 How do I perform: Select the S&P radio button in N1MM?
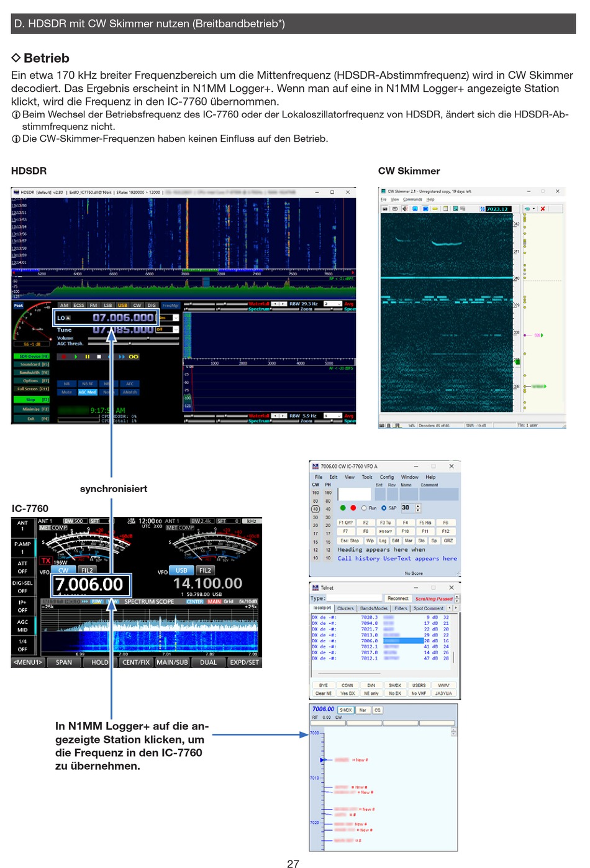click(x=384, y=508)
